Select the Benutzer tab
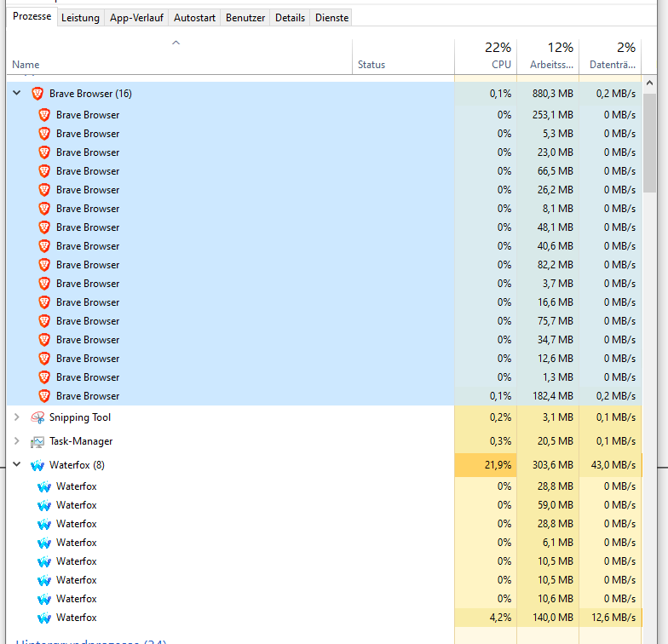This screenshot has height=644, width=668. 245,18
